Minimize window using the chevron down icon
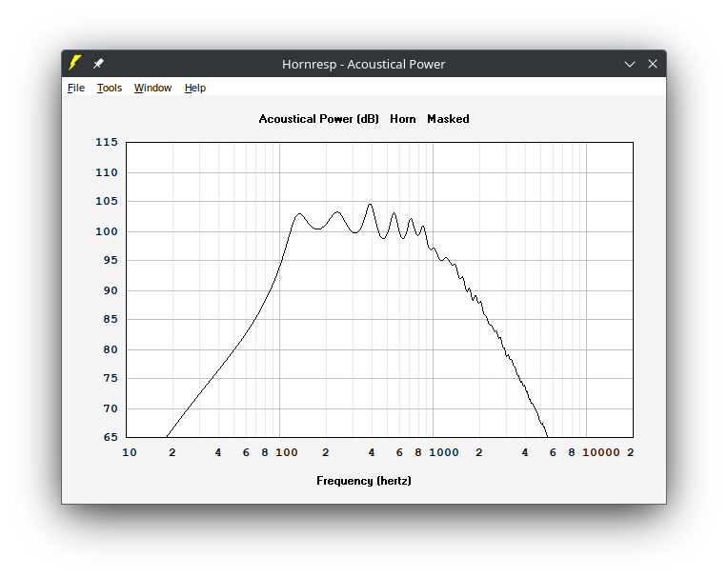Screen dimensions: 728x577 630,64
